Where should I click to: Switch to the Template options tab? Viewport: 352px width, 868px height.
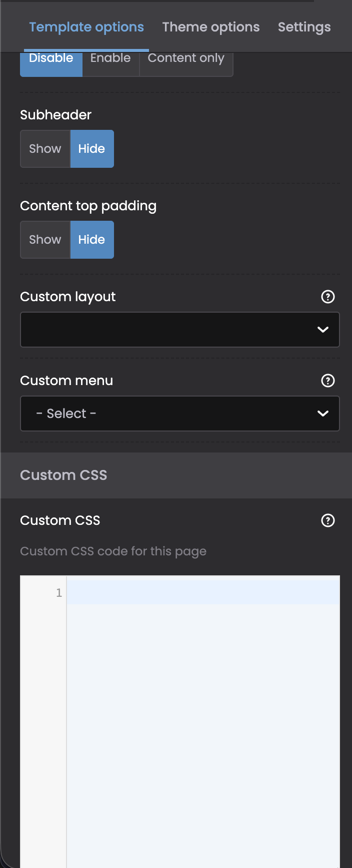[x=86, y=27]
